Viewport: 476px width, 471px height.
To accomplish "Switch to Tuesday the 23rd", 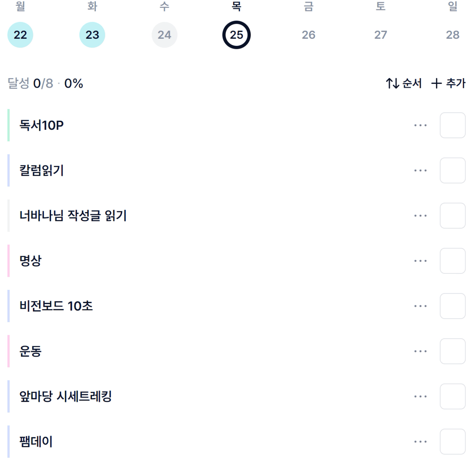I will (92, 35).
